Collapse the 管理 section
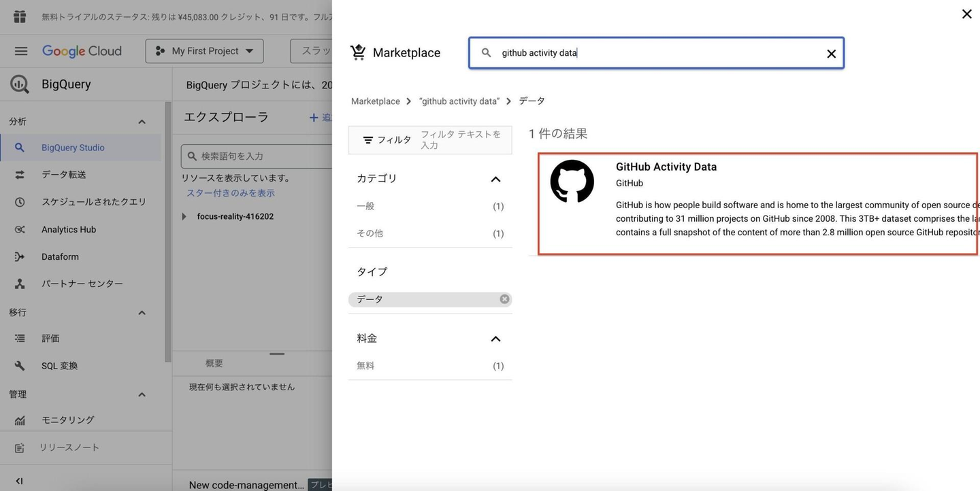 142,394
